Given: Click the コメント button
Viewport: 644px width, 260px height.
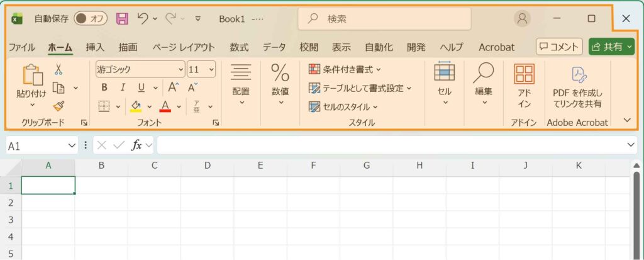Looking at the screenshot, I should pyautogui.click(x=559, y=47).
